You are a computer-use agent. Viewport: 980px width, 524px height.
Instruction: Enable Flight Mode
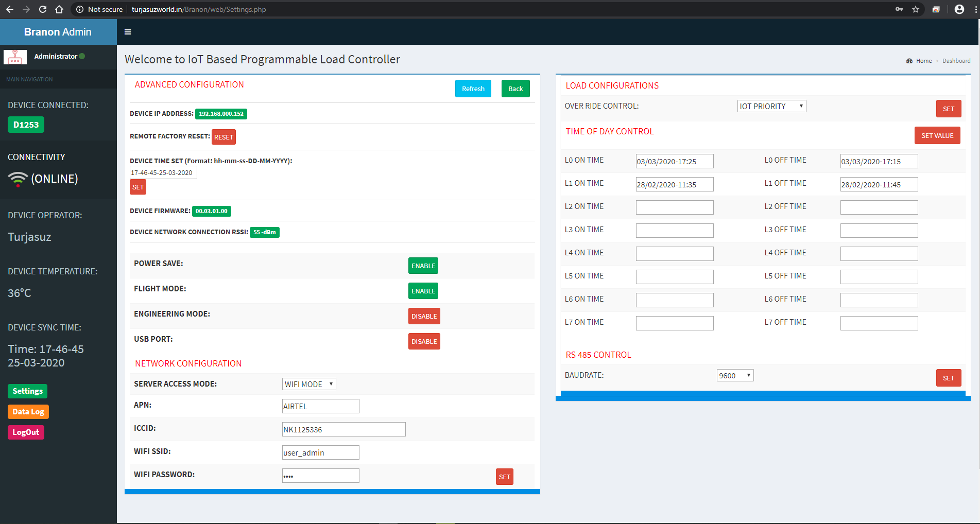point(423,291)
